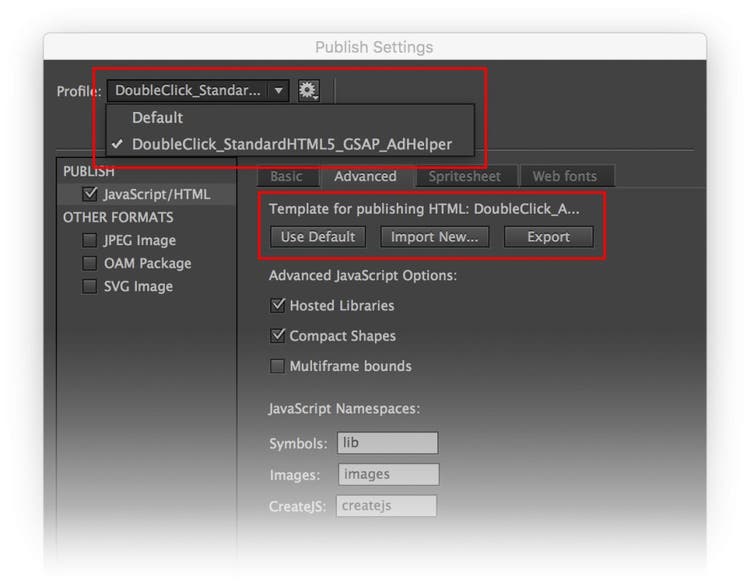Toggle the Compact Shapes checkbox
Viewport: 750px width, 584px height.
pyautogui.click(x=278, y=336)
